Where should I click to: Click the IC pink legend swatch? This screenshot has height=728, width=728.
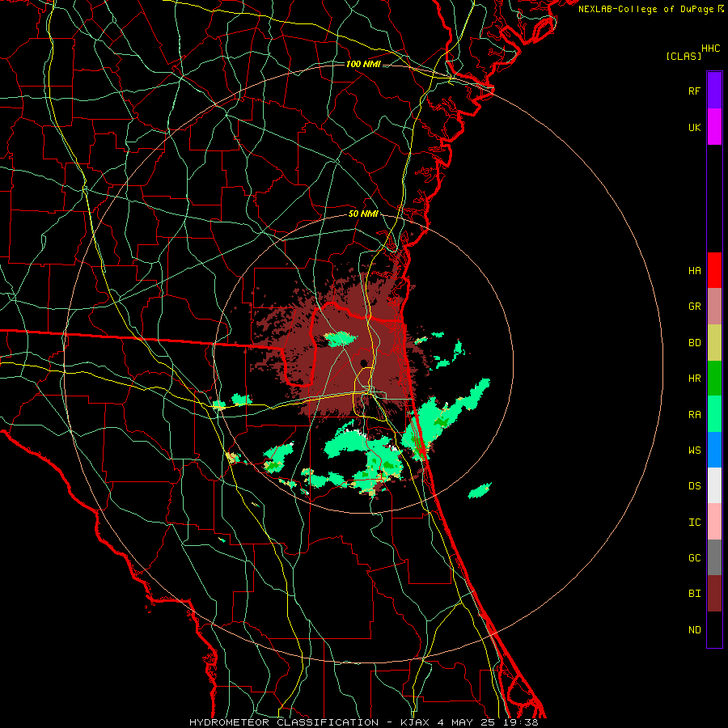pos(714,522)
